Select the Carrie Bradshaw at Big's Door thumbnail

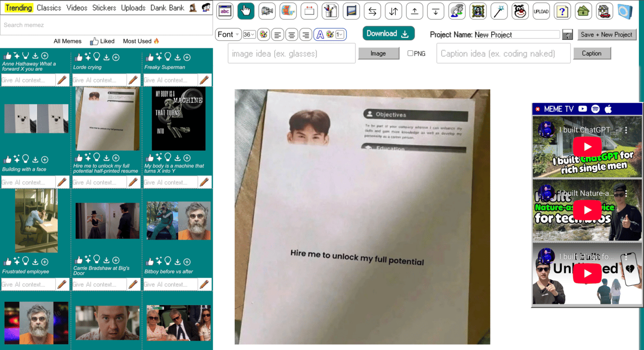[107, 221]
